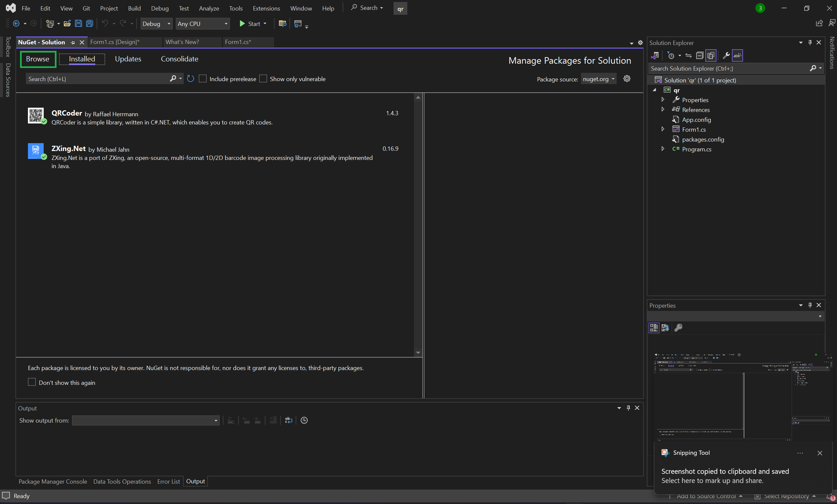Open the Properties panel object dropdown
This screenshot has width=837, height=504.
tap(820, 316)
